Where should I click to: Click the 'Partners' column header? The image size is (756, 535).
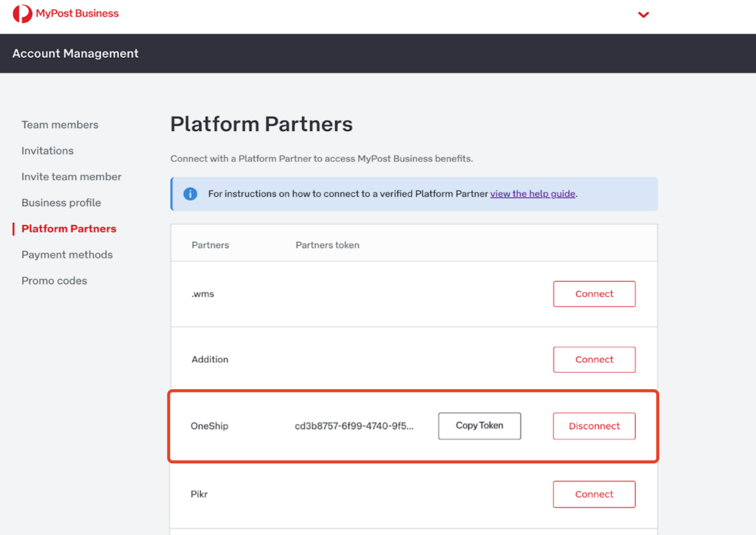click(211, 245)
